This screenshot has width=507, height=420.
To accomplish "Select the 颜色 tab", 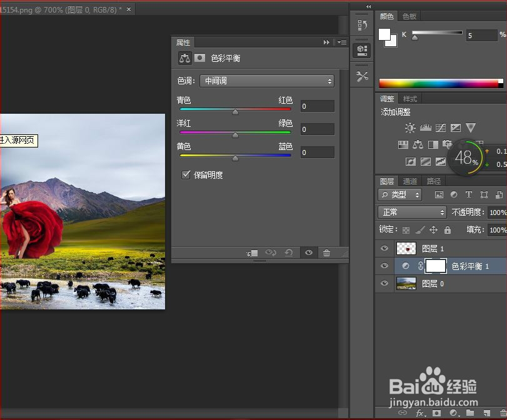I will pos(386,16).
